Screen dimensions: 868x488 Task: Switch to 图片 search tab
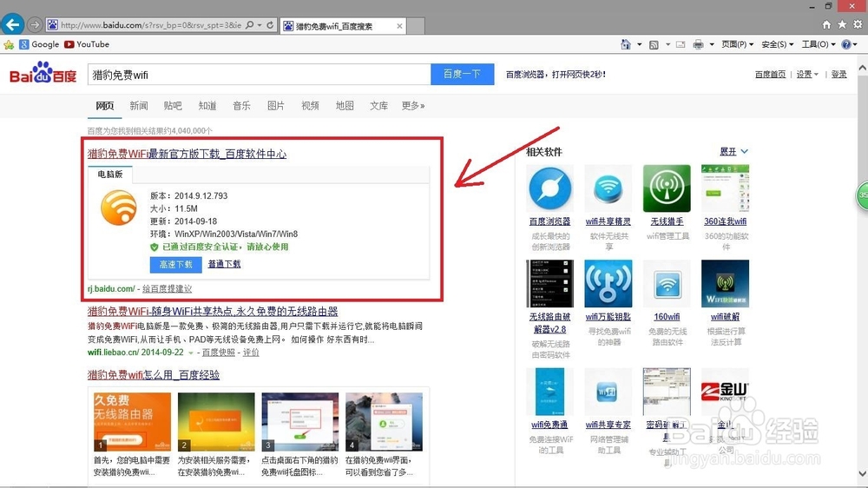pyautogui.click(x=276, y=105)
